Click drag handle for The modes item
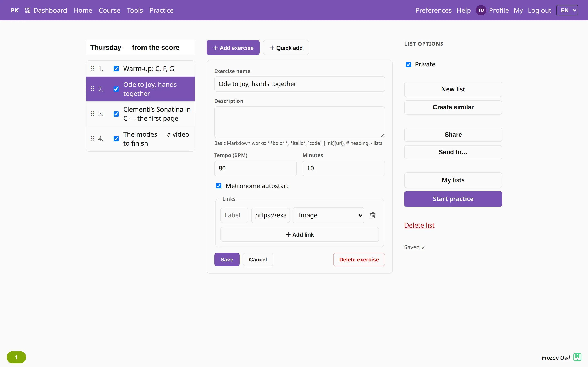This screenshot has width=588, height=367. point(92,139)
